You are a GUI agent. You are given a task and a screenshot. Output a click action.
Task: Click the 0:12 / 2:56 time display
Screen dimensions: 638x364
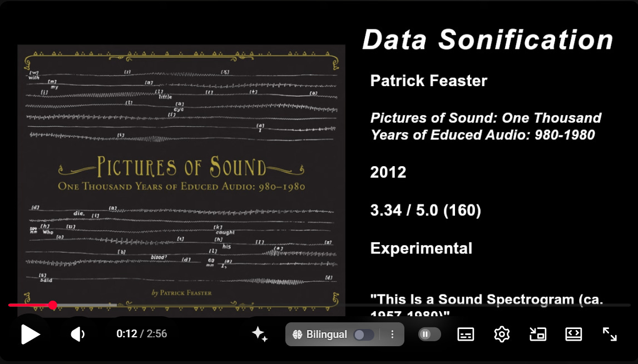(142, 334)
